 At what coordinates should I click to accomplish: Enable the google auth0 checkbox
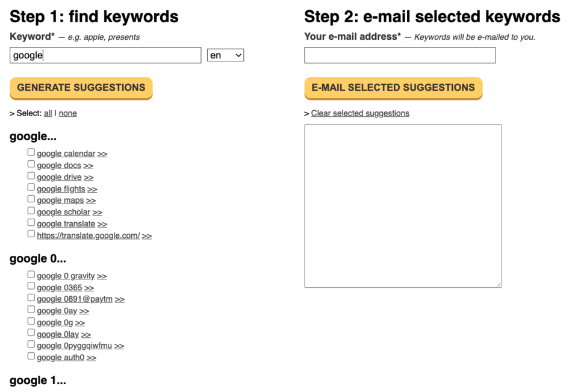(31, 356)
